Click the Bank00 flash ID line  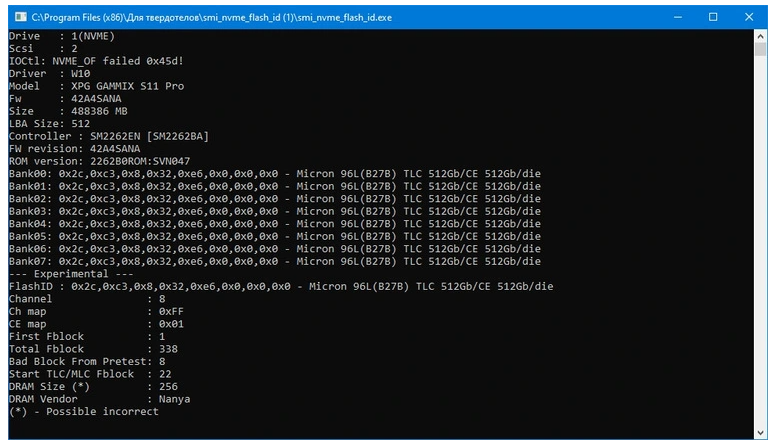pos(275,174)
